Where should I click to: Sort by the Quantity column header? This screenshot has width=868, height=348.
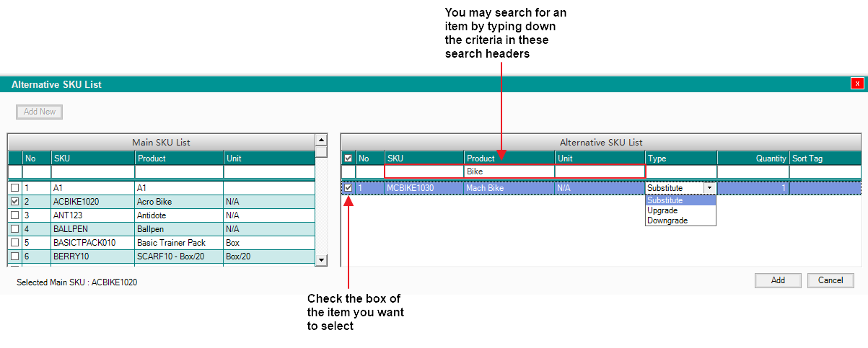753,159
